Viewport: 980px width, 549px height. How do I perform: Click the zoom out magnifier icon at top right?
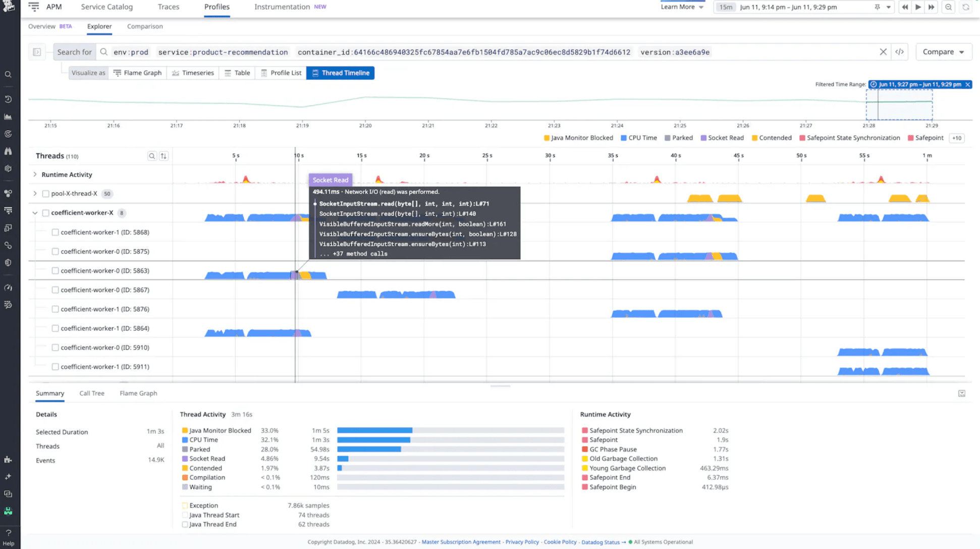[x=949, y=7]
